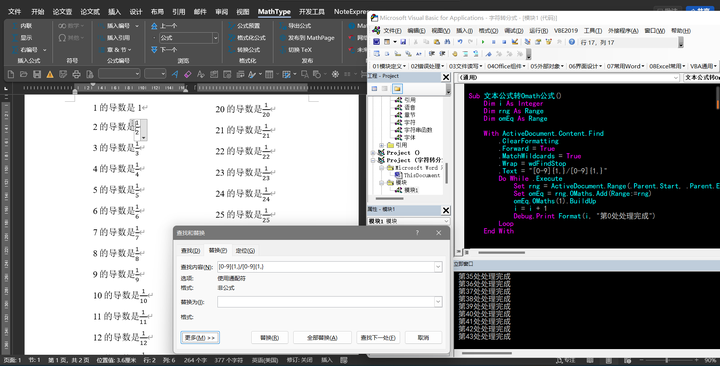The width and height of the screenshot is (720, 366).
Task: Expand the 右编号 dropdown arrow
Action: [45, 50]
